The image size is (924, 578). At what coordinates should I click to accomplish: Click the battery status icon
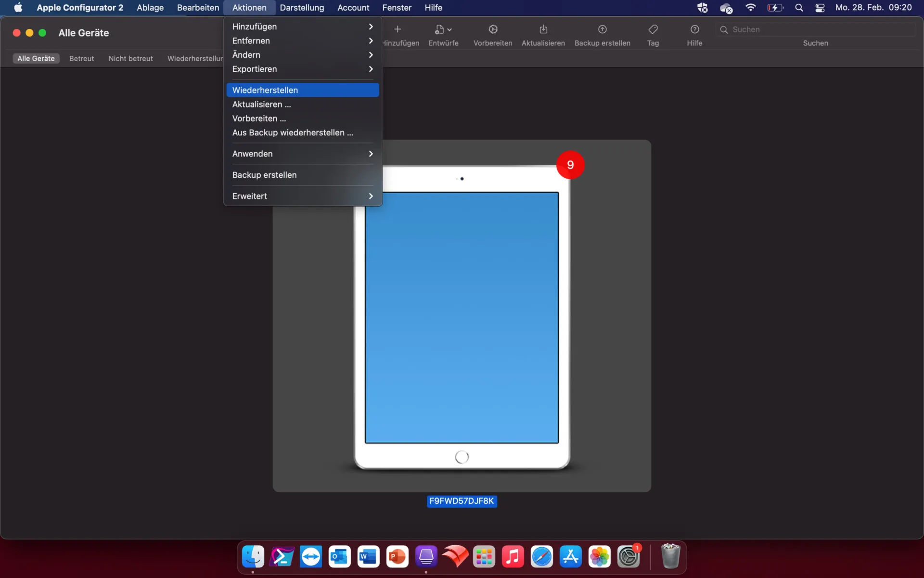[x=775, y=8]
